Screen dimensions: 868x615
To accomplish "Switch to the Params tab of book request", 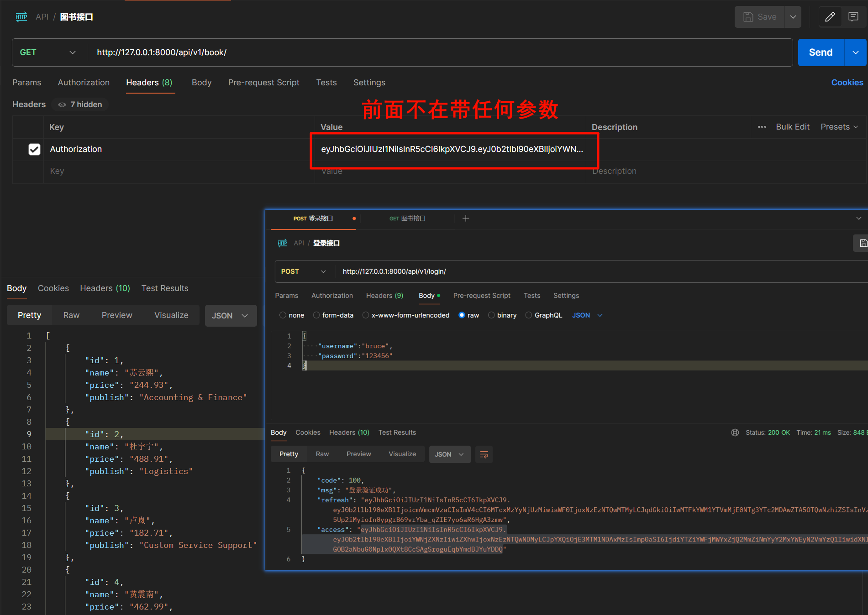I will pos(26,83).
